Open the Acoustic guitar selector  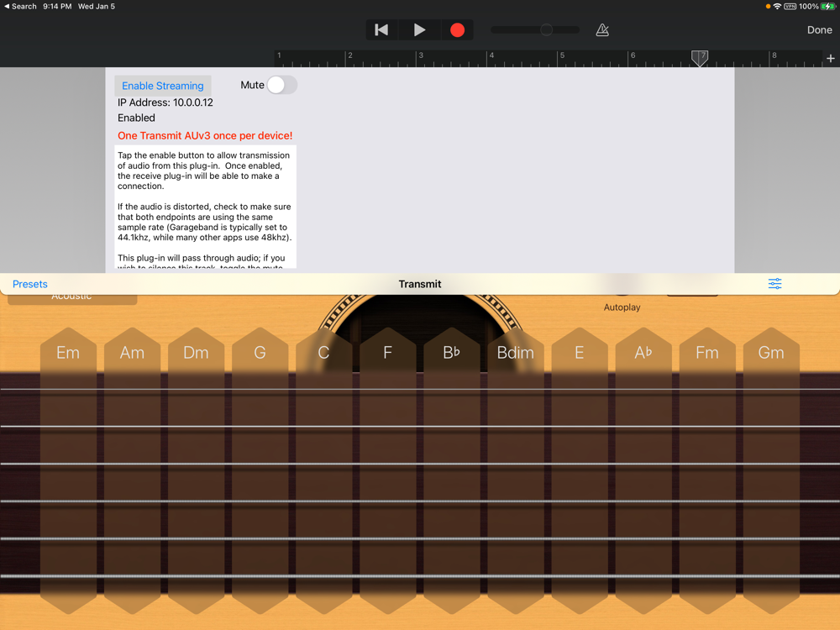pos(72,298)
